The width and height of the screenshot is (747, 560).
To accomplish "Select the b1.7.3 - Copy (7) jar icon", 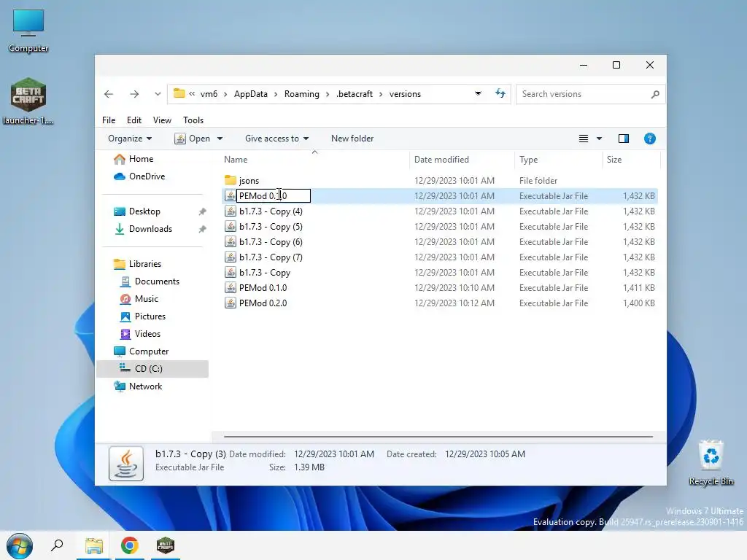I will click(x=231, y=257).
